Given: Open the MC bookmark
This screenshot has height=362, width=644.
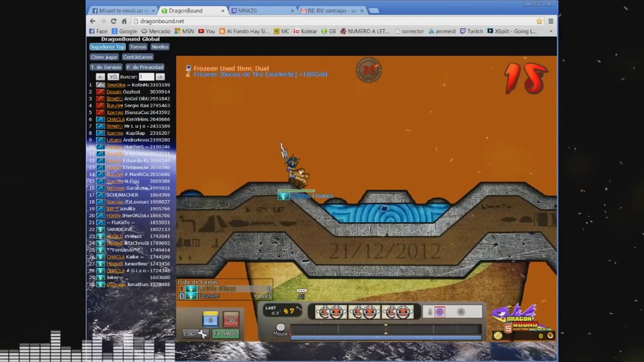Looking at the screenshot, I should tap(282, 31).
